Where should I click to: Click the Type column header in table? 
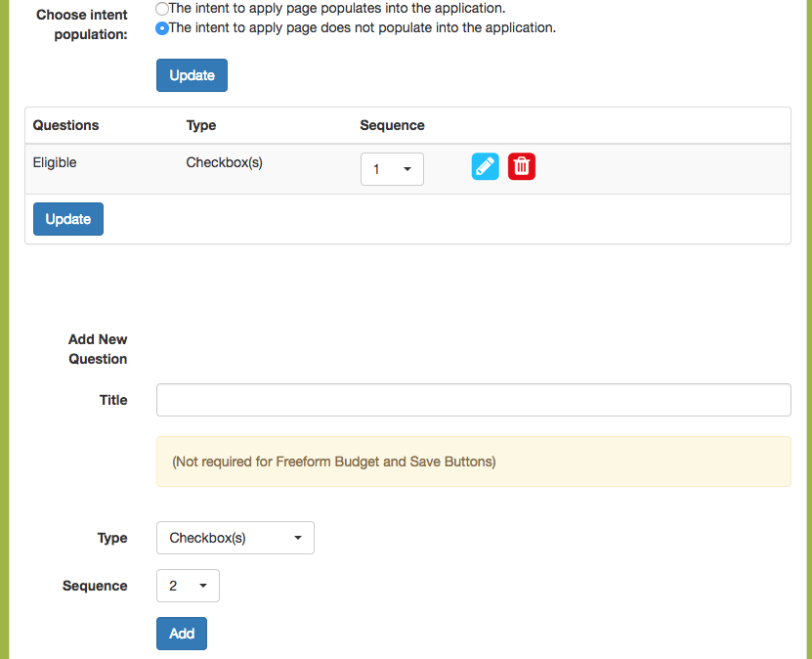point(201,125)
